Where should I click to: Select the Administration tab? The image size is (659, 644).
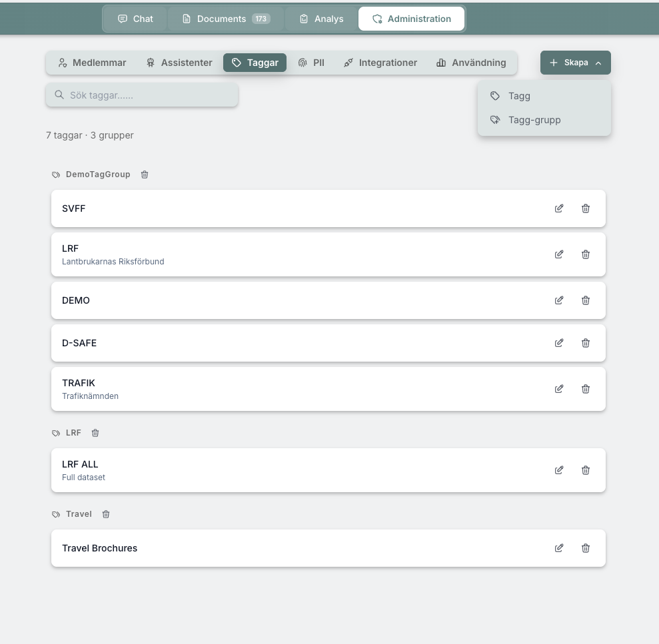411,19
